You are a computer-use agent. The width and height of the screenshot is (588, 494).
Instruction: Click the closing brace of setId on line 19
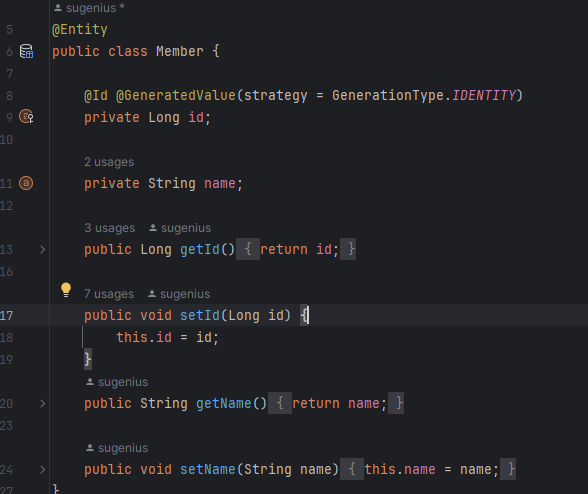click(87, 359)
